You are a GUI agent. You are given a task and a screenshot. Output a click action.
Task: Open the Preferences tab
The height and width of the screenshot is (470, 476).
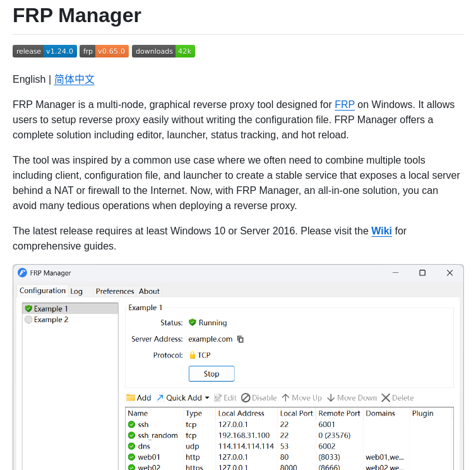pyautogui.click(x=115, y=291)
